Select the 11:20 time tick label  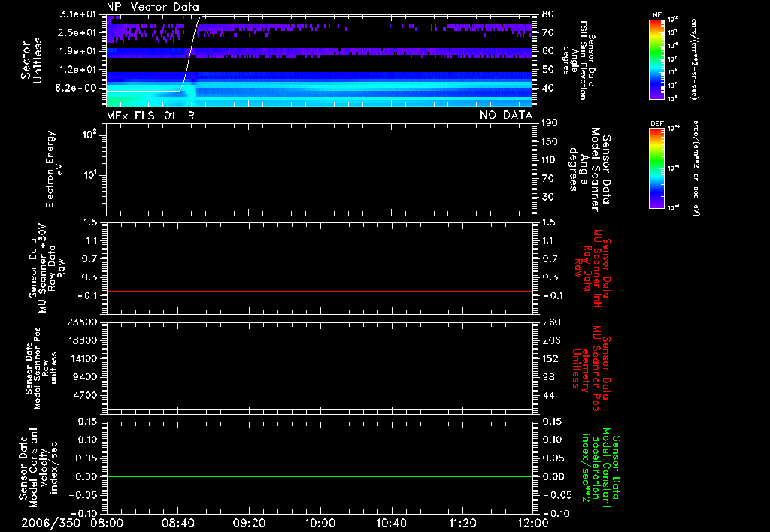(462, 523)
